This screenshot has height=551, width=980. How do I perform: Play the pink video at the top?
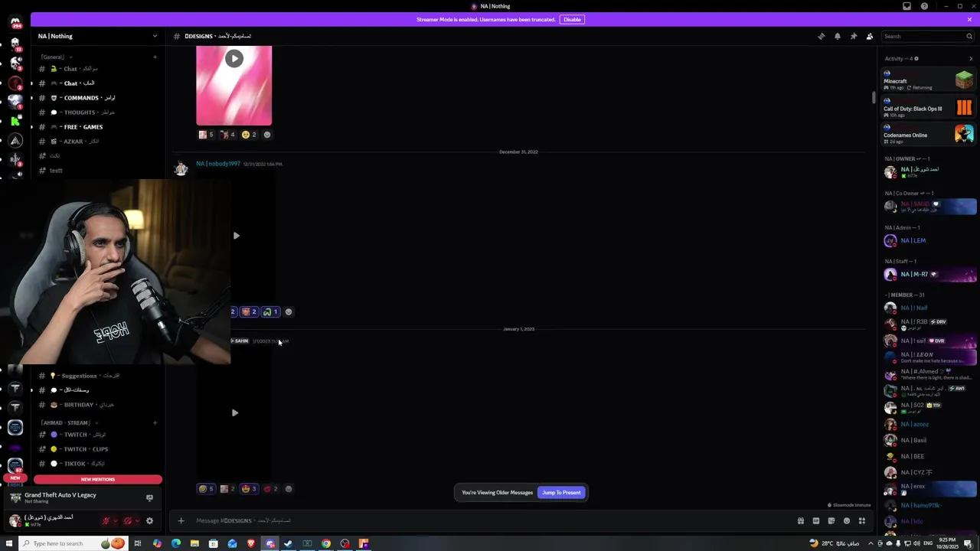coord(234,59)
